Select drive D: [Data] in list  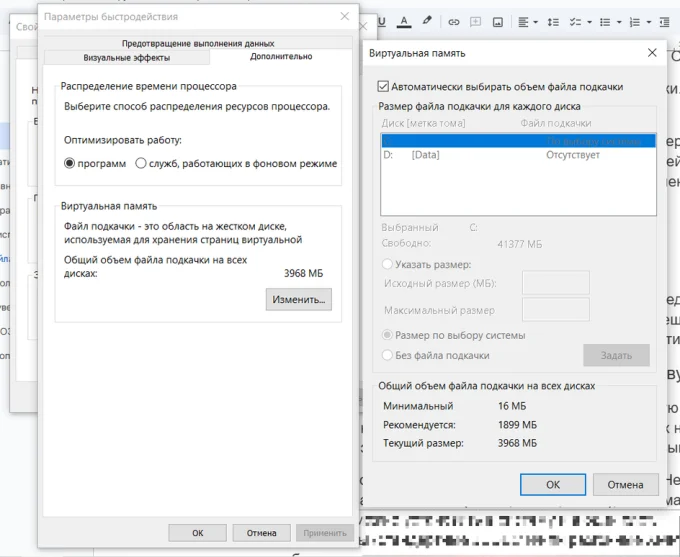[x=518, y=155]
